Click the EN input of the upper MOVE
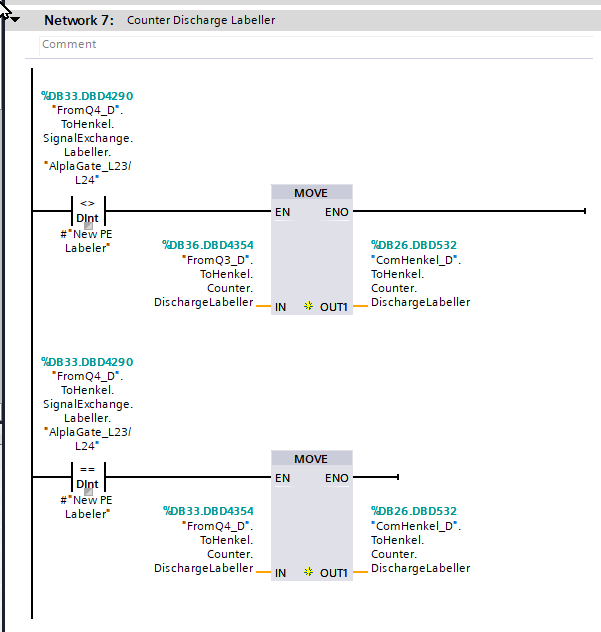 click(x=283, y=212)
